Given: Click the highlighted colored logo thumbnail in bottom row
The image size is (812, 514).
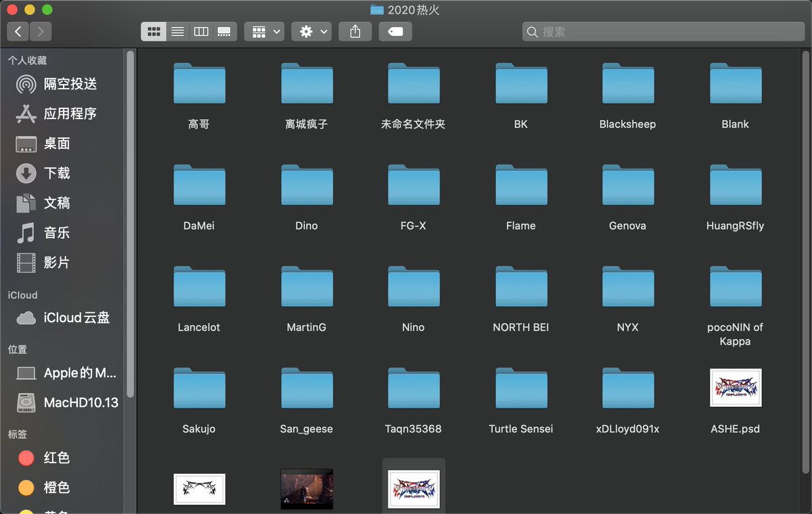Looking at the screenshot, I should (x=413, y=489).
